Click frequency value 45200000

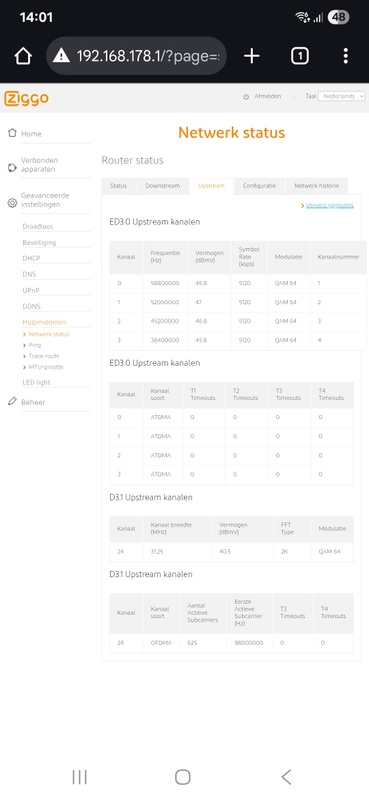click(x=165, y=321)
